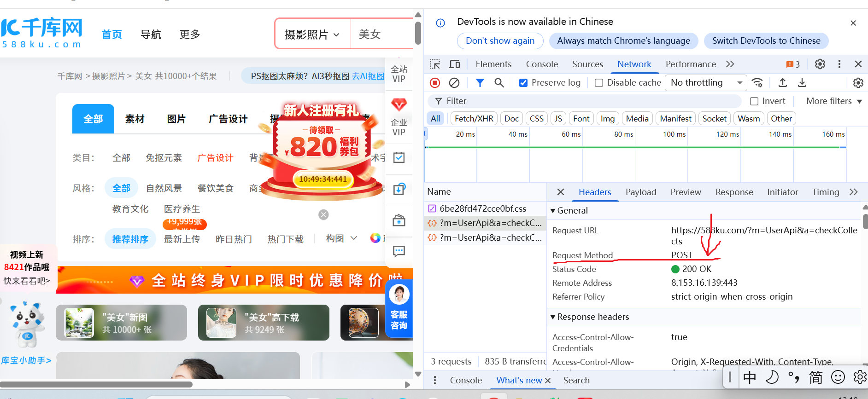Viewport: 868px width, 399px height.
Task: Open the color wheel filter icon
Action: click(x=375, y=238)
